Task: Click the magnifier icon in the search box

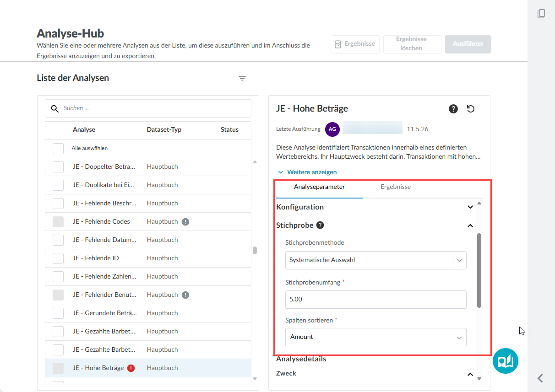Action: click(x=55, y=108)
